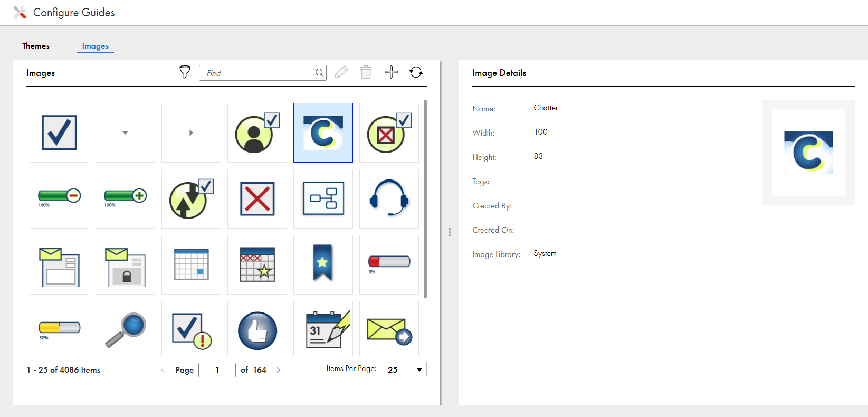This screenshot has width=868, height=417.
Task: Click the Configure Guides tools icon
Action: 20,13
